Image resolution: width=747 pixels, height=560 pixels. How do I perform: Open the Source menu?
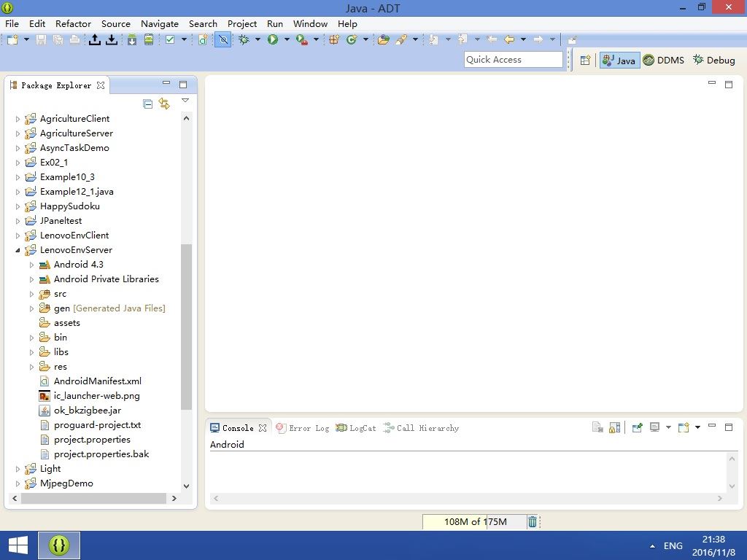point(116,24)
